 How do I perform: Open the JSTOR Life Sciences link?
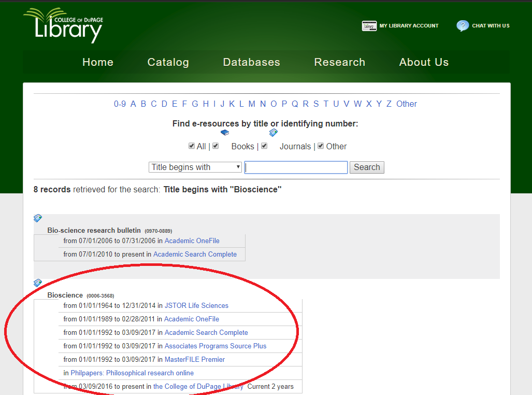[x=196, y=306]
